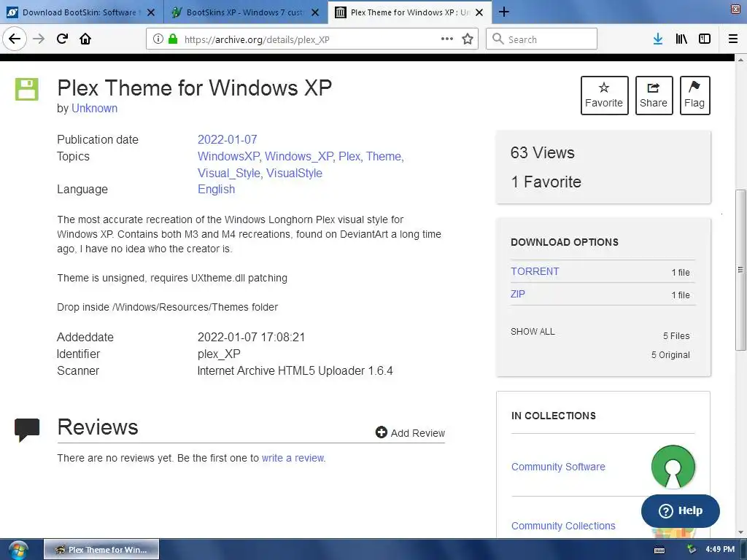The height and width of the screenshot is (560, 747).
Task: Click Add Review
Action: pyautogui.click(x=410, y=432)
